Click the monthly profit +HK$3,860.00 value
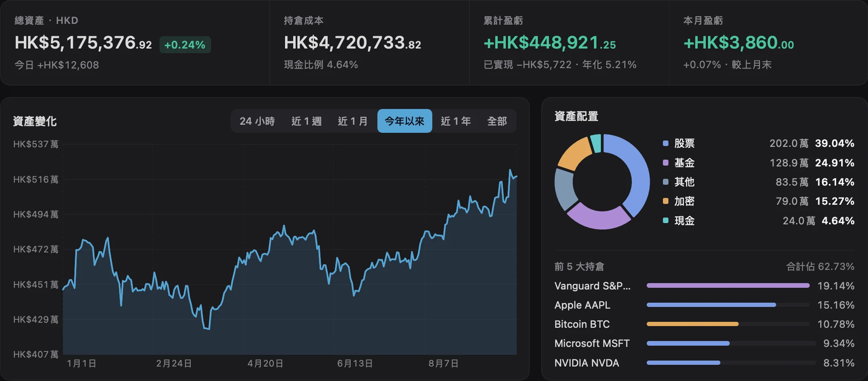 click(x=738, y=43)
